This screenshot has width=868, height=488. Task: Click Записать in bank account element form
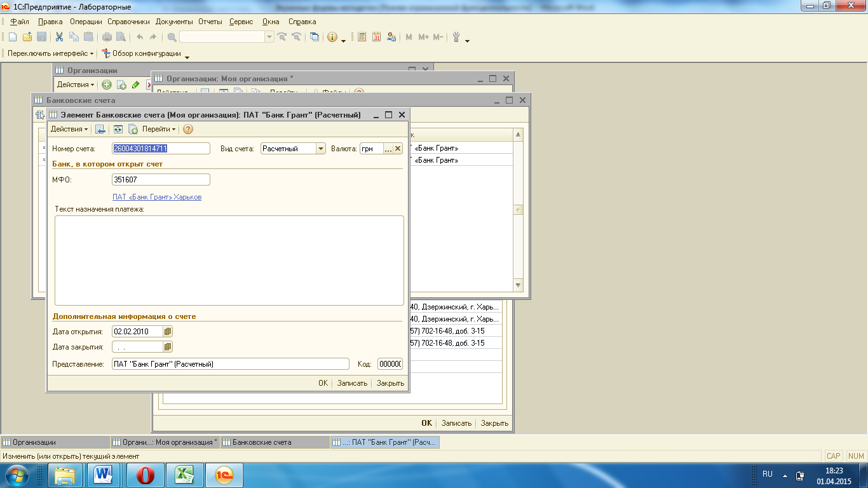click(352, 383)
